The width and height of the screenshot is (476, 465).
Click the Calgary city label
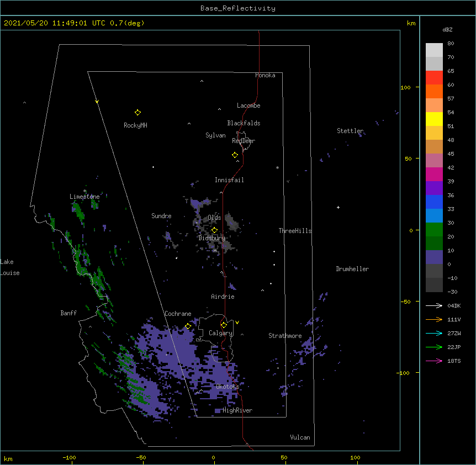pyautogui.click(x=220, y=333)
